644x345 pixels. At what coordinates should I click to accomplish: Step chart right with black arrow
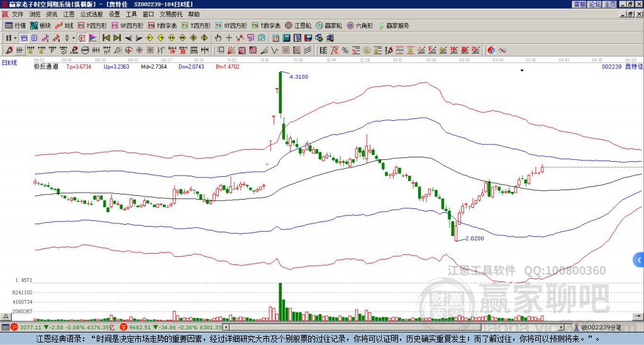(139, 38)
